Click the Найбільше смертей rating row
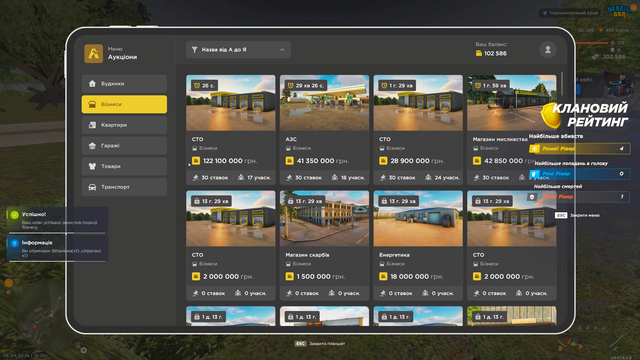Image resolution: width=640 pixels, height=360 pixels. coord(580,197)
